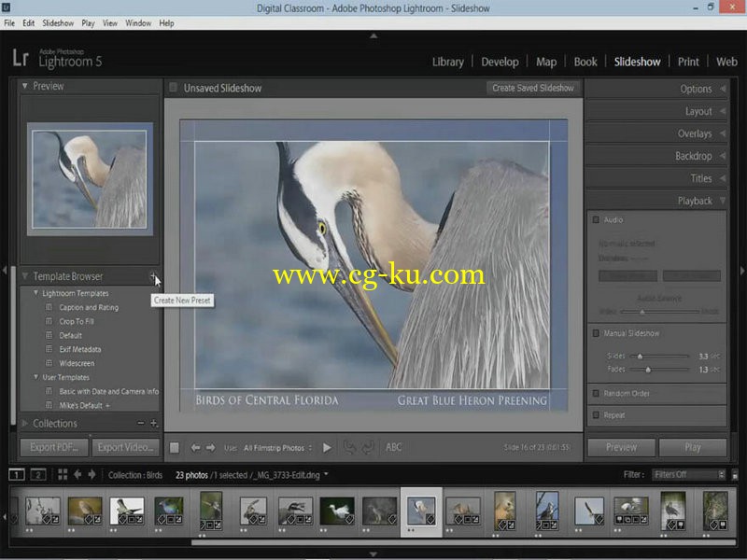Click Play button in right panel

pyautogui.click(x=692, y=448)
